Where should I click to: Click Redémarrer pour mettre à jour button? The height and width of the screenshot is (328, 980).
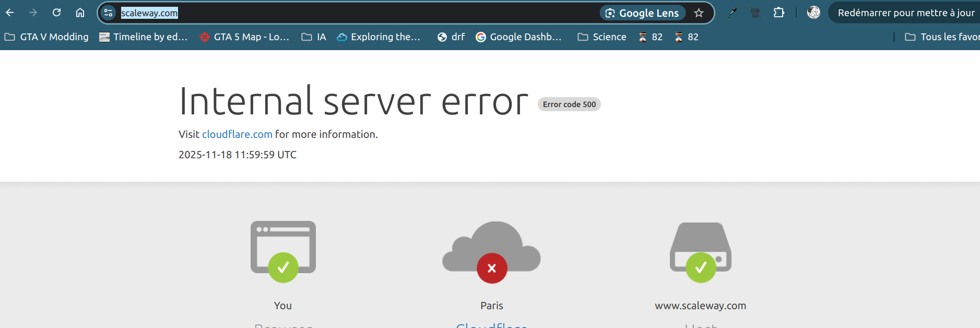[905, 13]
